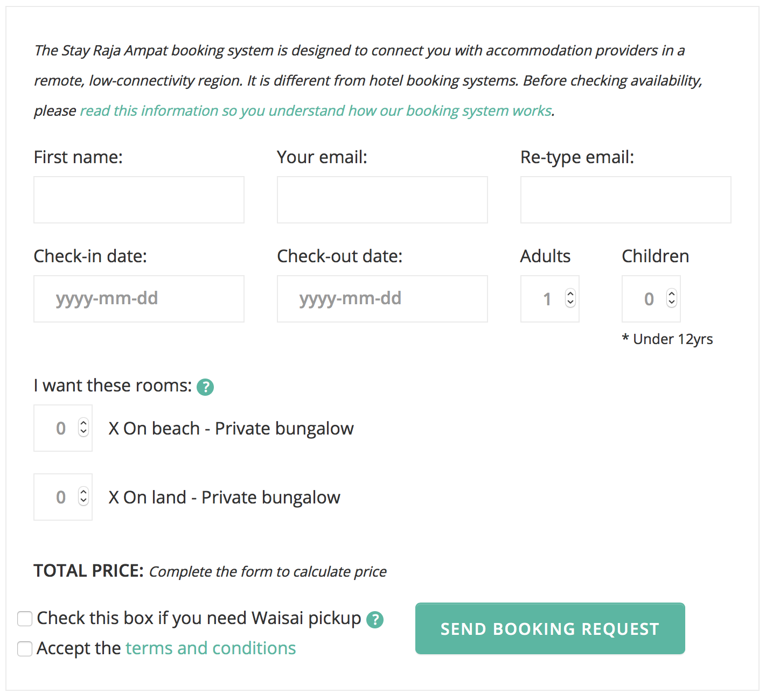Open the Check-out date field
Image resolution: width=766 pixels, height=700 pixels.
pos(382,299)
